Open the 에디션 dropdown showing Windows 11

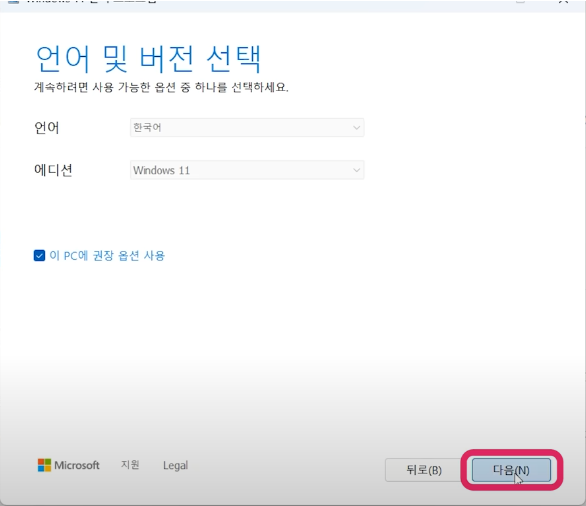tap(247, 170)
